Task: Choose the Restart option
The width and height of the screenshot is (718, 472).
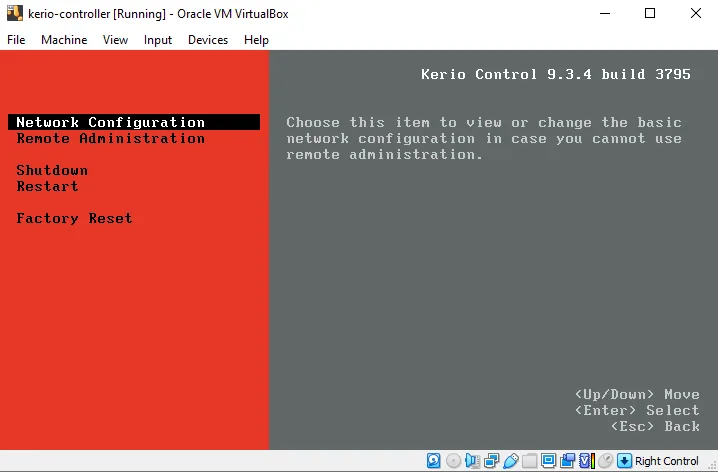Action: (47, 186)
